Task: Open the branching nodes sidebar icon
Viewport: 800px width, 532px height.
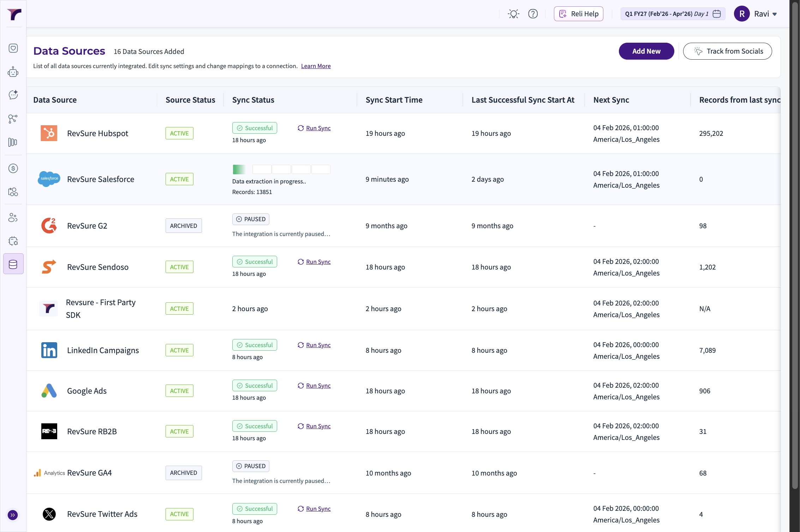Action: click(13, 119)
